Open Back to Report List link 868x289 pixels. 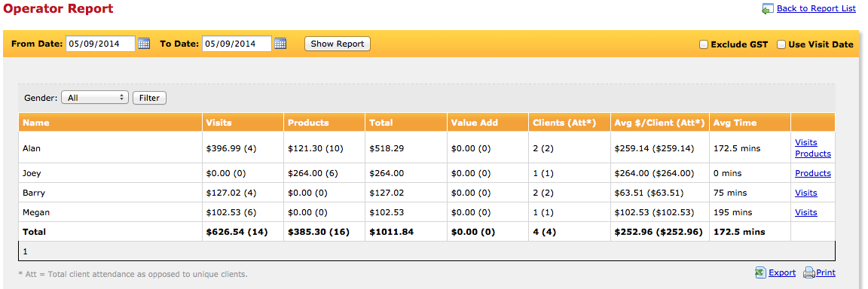[816, 8]
